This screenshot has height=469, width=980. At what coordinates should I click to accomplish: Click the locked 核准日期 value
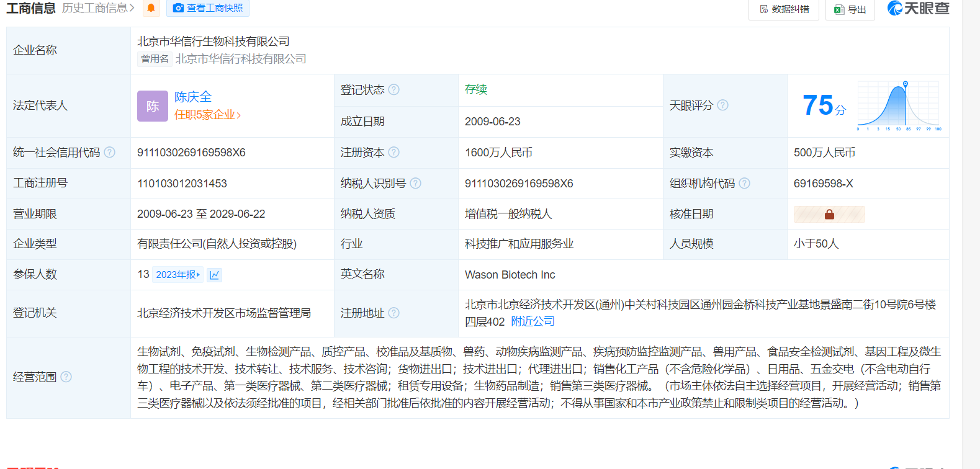[x=829, y=214]
